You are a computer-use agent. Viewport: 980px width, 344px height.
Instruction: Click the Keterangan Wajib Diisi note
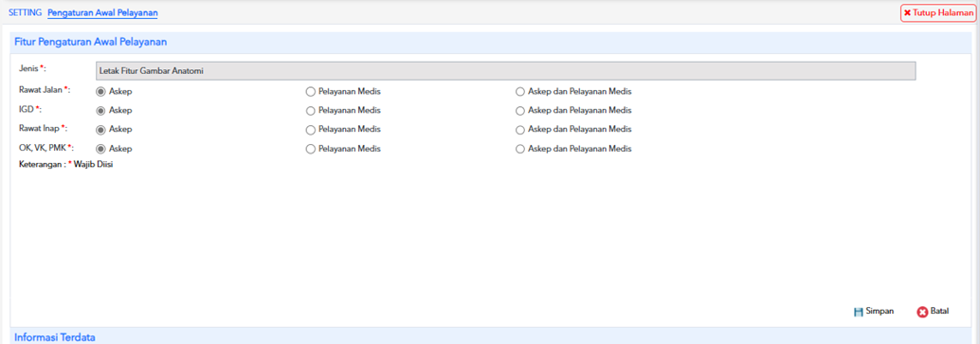click(66, 165)
